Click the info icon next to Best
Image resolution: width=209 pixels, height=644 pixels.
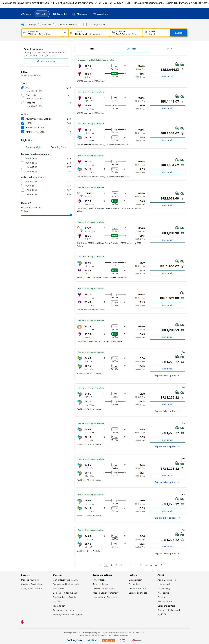coord(96,49)
